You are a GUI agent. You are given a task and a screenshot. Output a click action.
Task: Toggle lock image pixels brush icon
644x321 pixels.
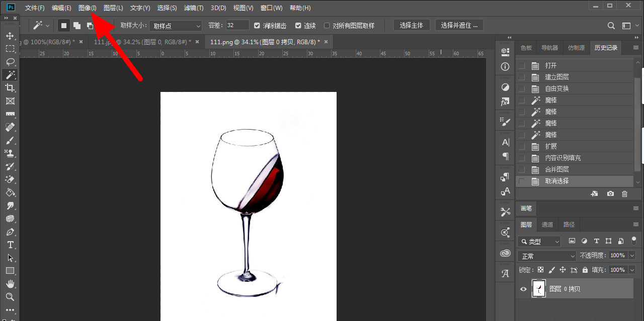pyautogui.click(x=552, y=270)
